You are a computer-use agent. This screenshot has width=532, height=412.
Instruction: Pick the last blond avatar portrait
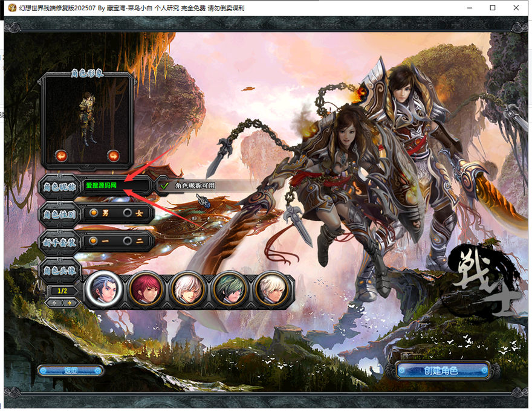point(271,289)
